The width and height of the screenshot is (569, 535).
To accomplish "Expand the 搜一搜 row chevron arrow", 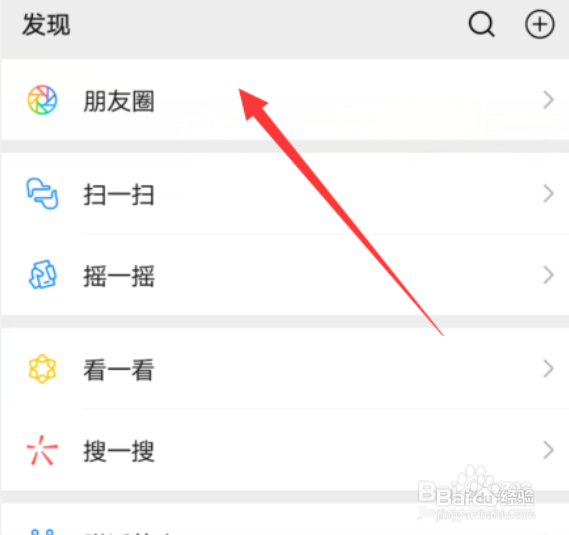I will click(x=548, y=450).
